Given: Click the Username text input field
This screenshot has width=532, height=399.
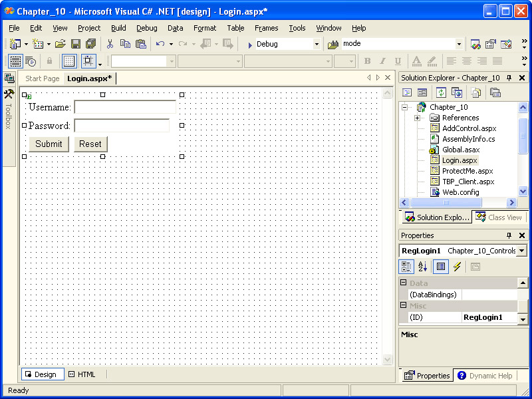Looking at the screenshot, I should coord(125,107).
